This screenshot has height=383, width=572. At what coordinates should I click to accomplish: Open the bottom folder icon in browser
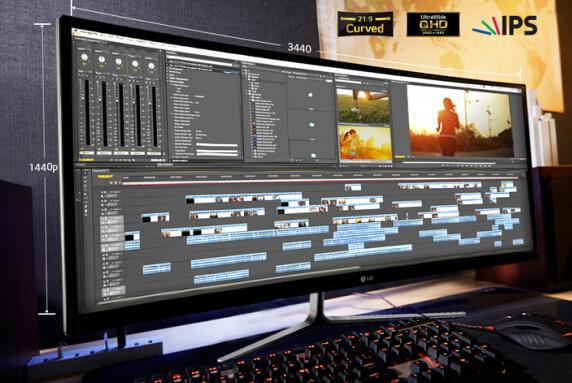pos(313,155)
